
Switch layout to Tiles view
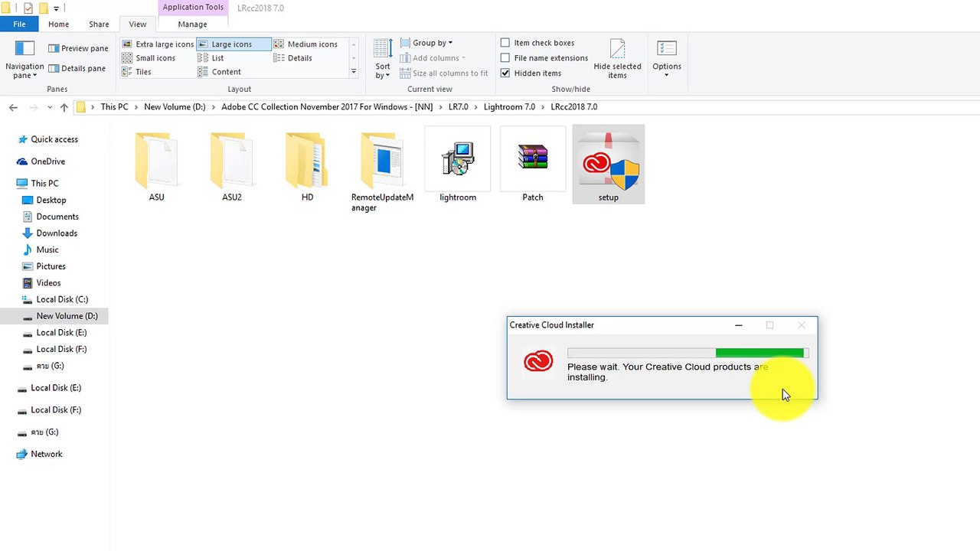[136, 72]
